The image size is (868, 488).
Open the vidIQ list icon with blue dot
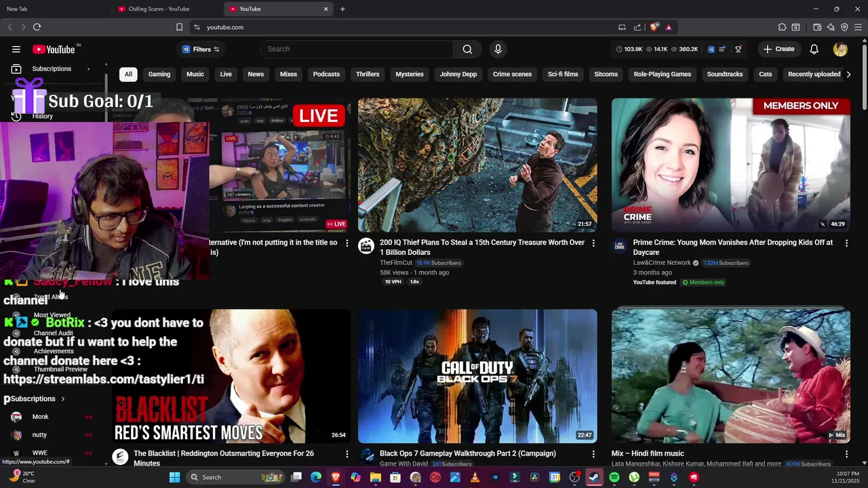[722, 49]
